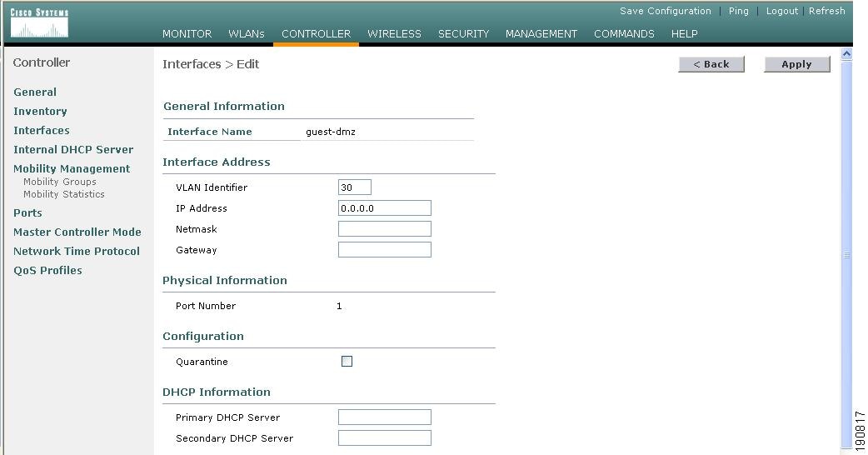This screenshot has width=868, height=455.
Task: Go to the SECURITY tab
Action: (463, 34)
